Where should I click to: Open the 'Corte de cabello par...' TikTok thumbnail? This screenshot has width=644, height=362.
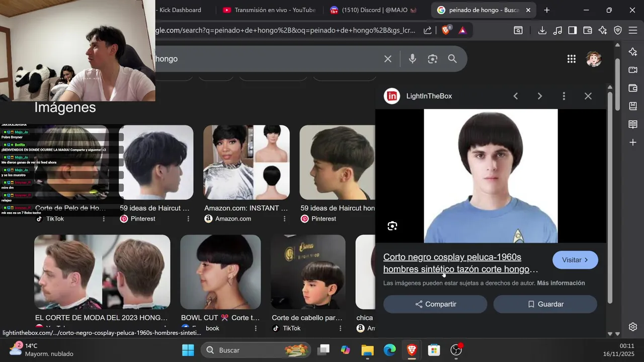click(308, 272)
